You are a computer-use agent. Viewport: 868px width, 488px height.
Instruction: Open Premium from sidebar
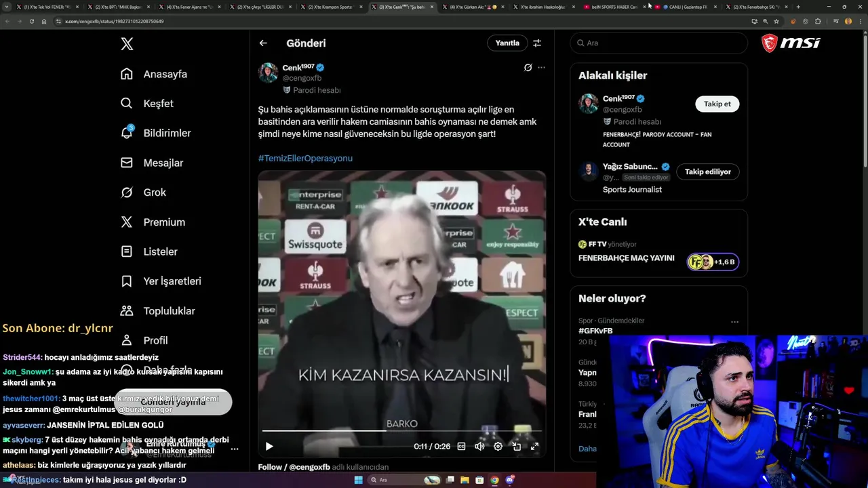(x=153, y=222)
